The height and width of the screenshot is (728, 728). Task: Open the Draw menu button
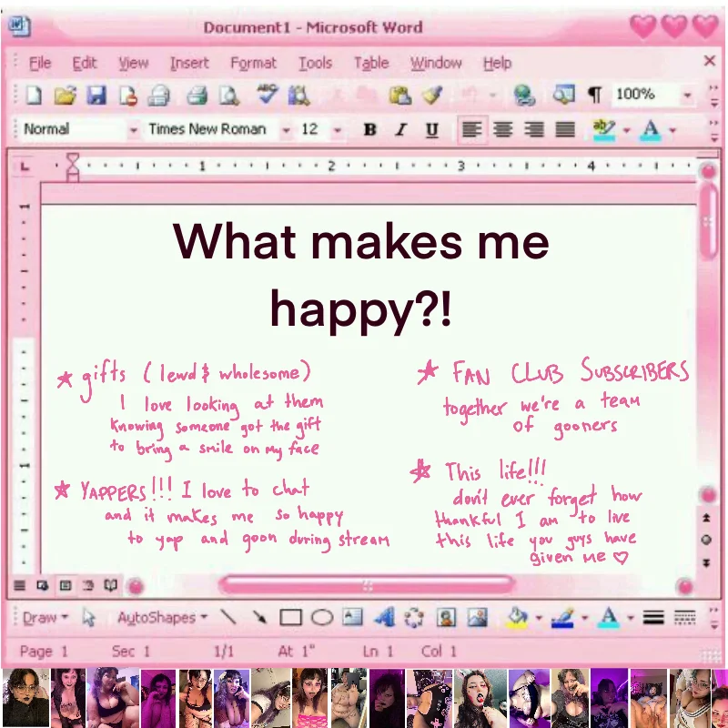point(45,618)
